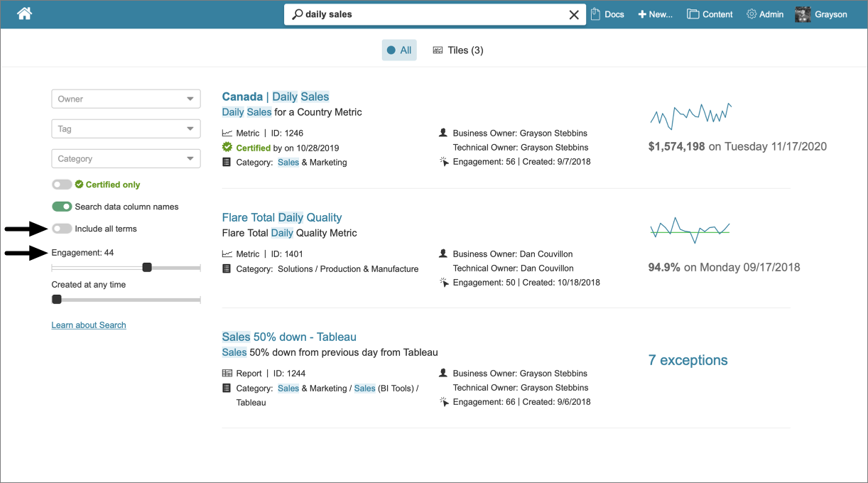868x483 pixels.
Task: Click Grayson's profile avatar
Action: pyautogui.click(x=803, y=14)
